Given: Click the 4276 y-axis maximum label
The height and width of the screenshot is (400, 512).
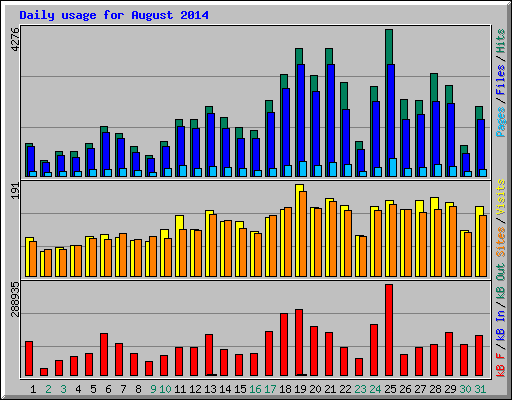Looking at the screenshot, I should 15,39.
